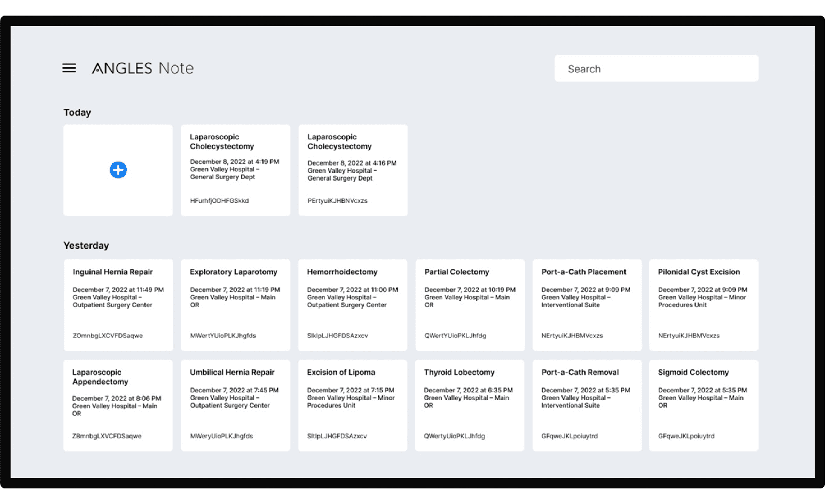
Task: Click the blue plus add-note icon
Action: [118, 170]
